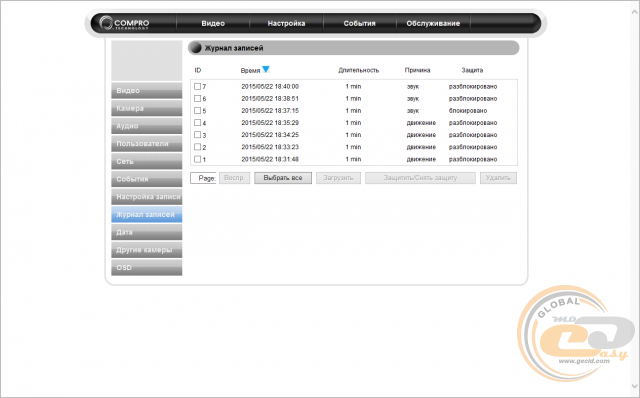The image size is (640, 398).
Task: Open the Обслуживание top menu
Action: coord(433,24)
